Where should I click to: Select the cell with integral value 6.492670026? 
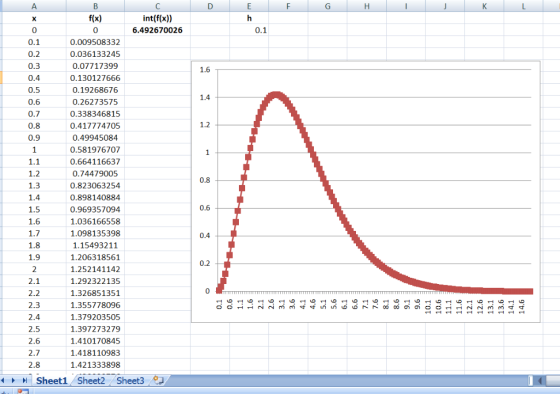(x=157, y=30)
